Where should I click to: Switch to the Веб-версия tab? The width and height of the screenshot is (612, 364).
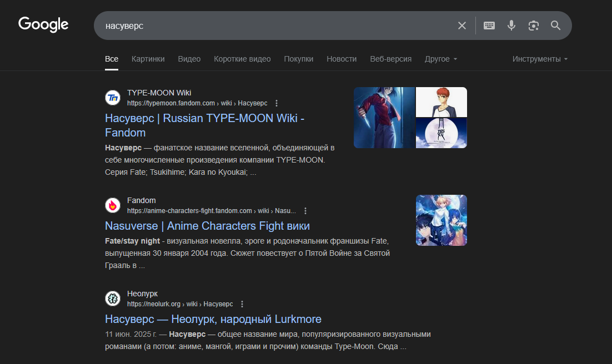(x=391, y=59)
